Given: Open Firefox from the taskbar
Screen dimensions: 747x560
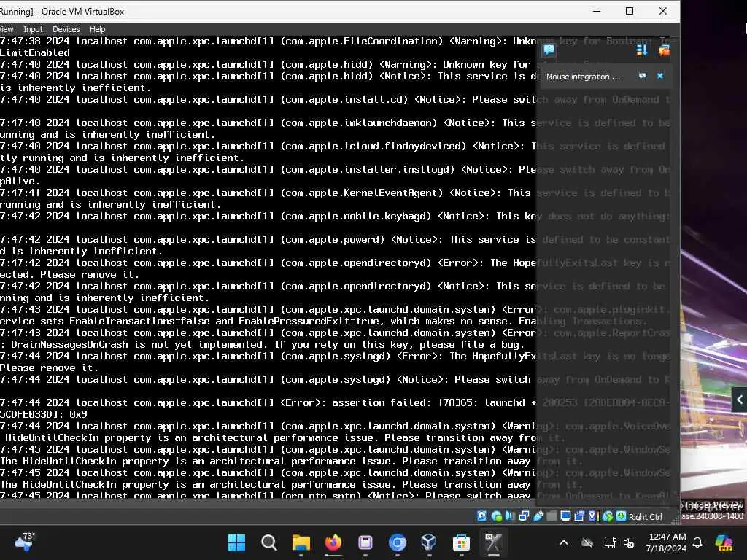Looking at the screenshot, I should point(333,542).
